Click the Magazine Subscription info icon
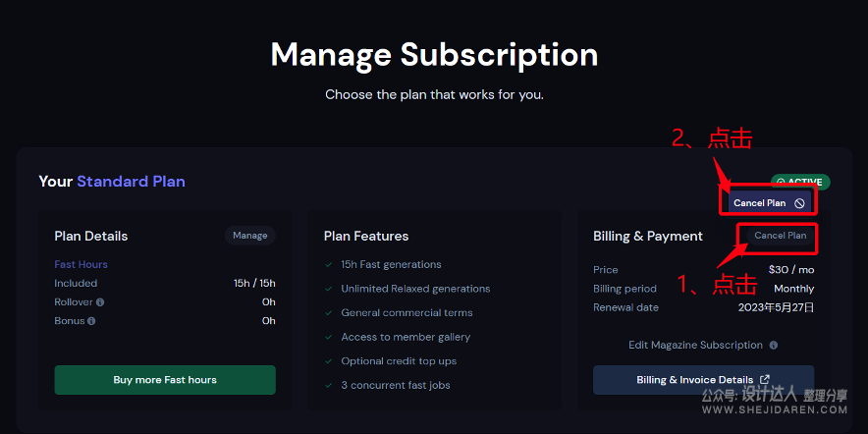The image size is (868, 434). (774, 346)
